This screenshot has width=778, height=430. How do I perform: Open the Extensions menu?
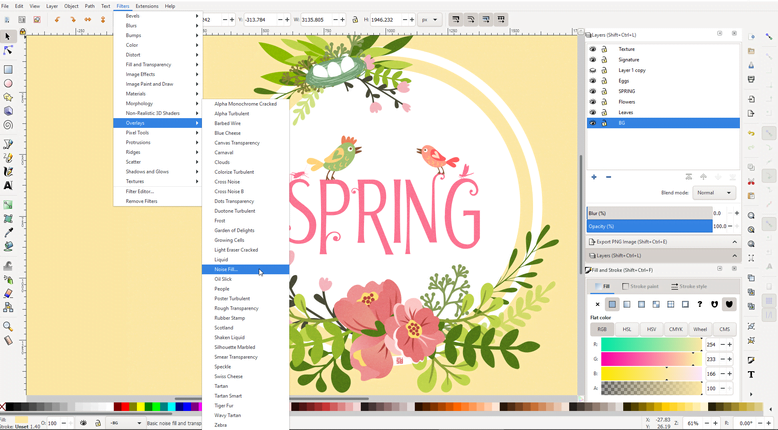147,6
